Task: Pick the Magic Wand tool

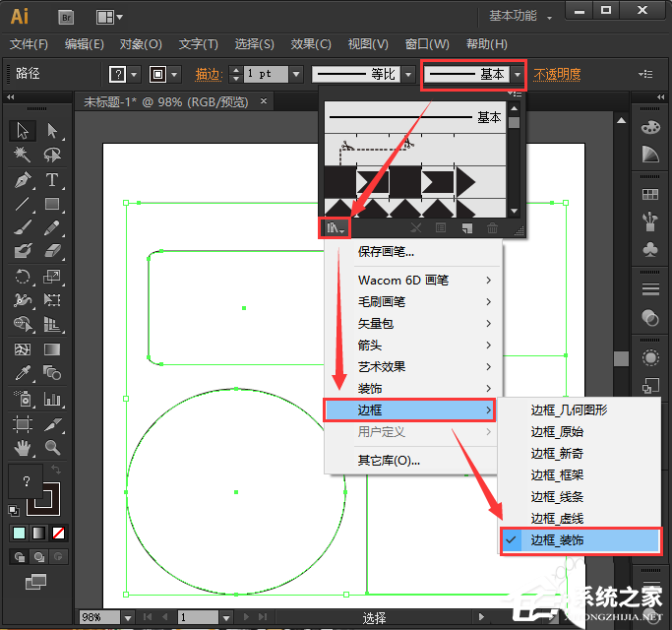Action: point(23,156)
